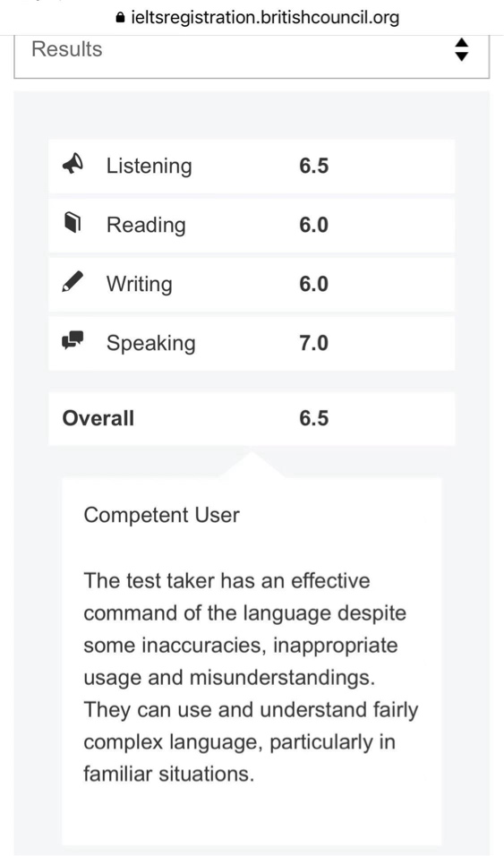Click the Reading book icon
This screenshot has height=856, width=504.
pos(73,224)
